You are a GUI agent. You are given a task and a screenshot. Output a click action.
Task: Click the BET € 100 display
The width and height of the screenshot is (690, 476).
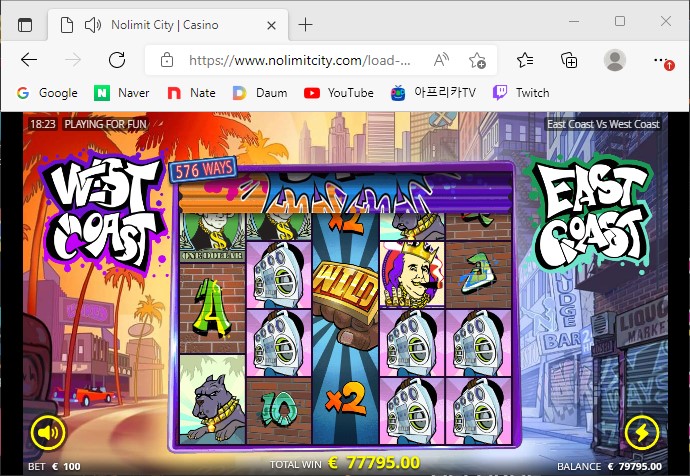click(x=54, y=467)
